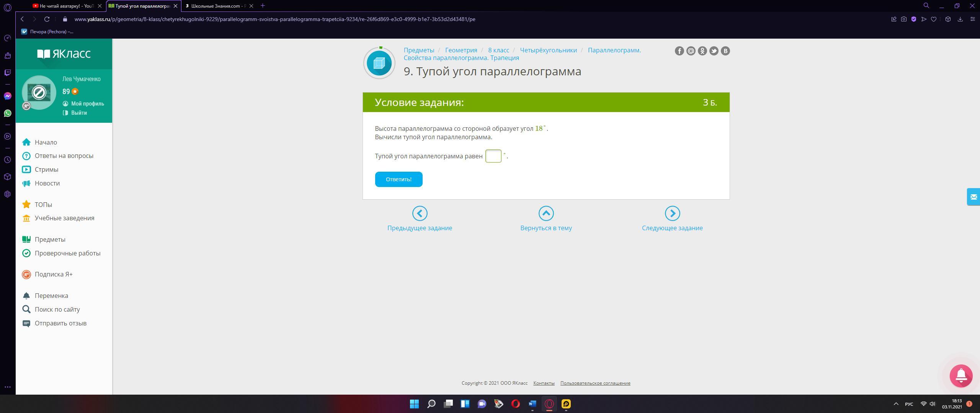Open Twitch in the Opera sidebar
980x413 pixels.
pyautogui.click(x=7, y=73)
